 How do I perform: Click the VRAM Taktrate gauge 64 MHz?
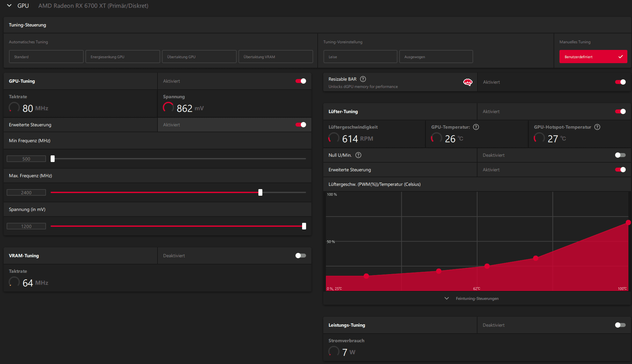[x=14, y=282]
